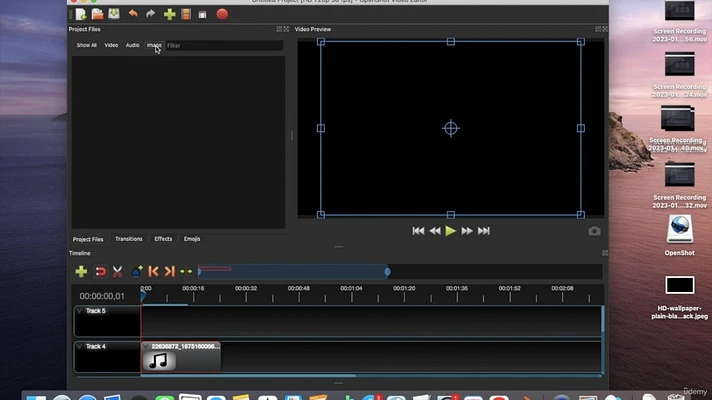This screenshot has width=712, height=400.
Task: Filter project files by Audio
Action: [x=132, y=45]
